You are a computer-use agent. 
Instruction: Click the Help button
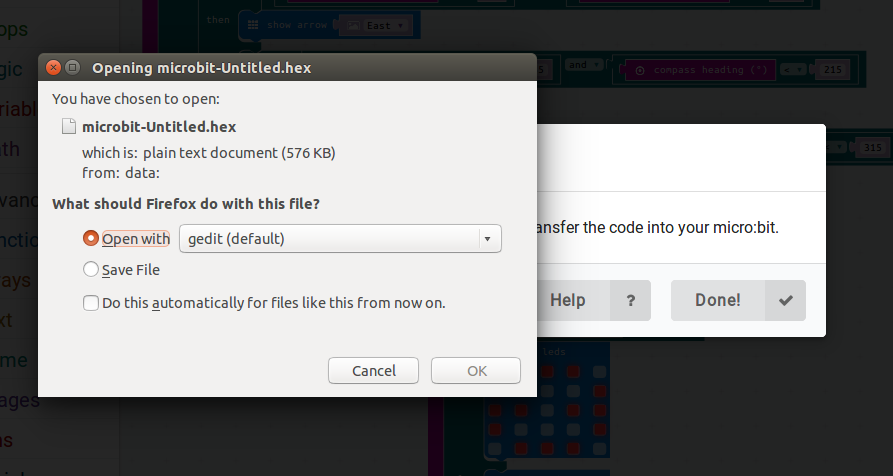pos(593,300)
